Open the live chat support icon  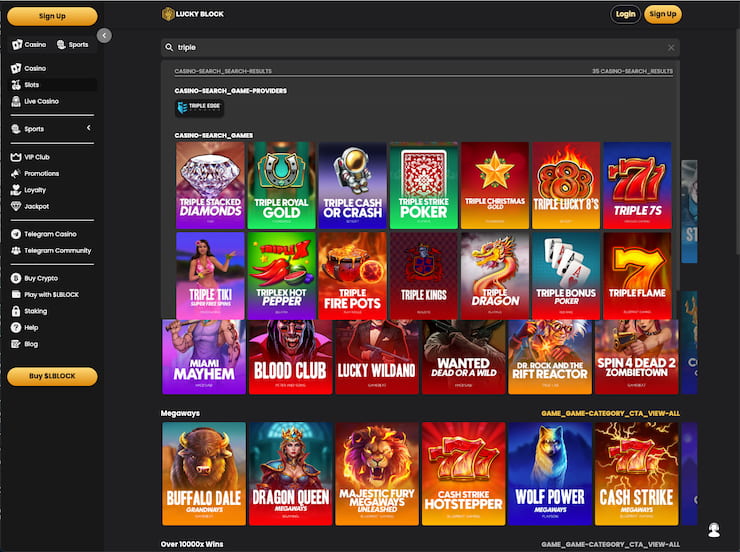[x=714, y=529]
